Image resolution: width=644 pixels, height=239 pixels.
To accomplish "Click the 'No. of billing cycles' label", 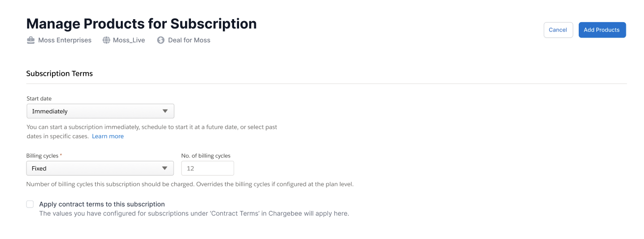I will (x=206, y=156).
